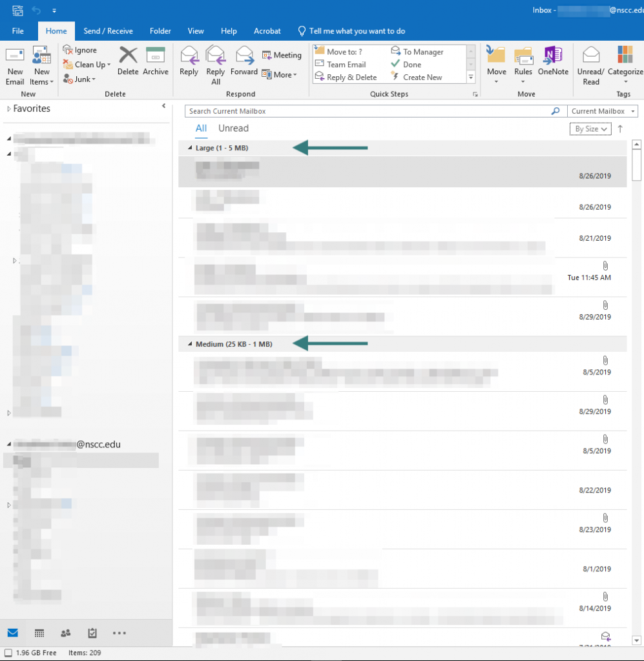Collapse the Large (1 - 5 MB) group
The width and height of the screenshot is (644, 661).
pos(190,148)
